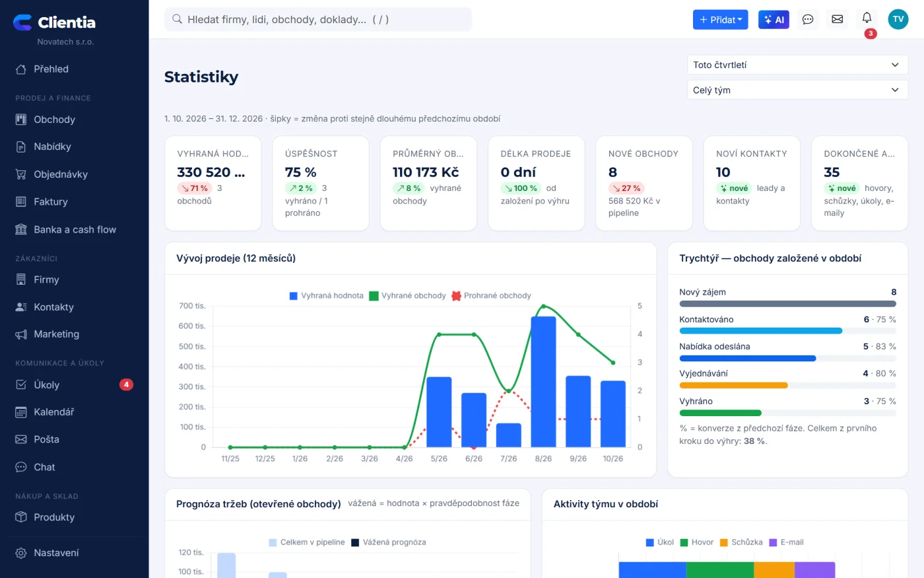924x578 pixels.
Task: Click the Noví kontakty stat card
Action: [x=752, y=184]
